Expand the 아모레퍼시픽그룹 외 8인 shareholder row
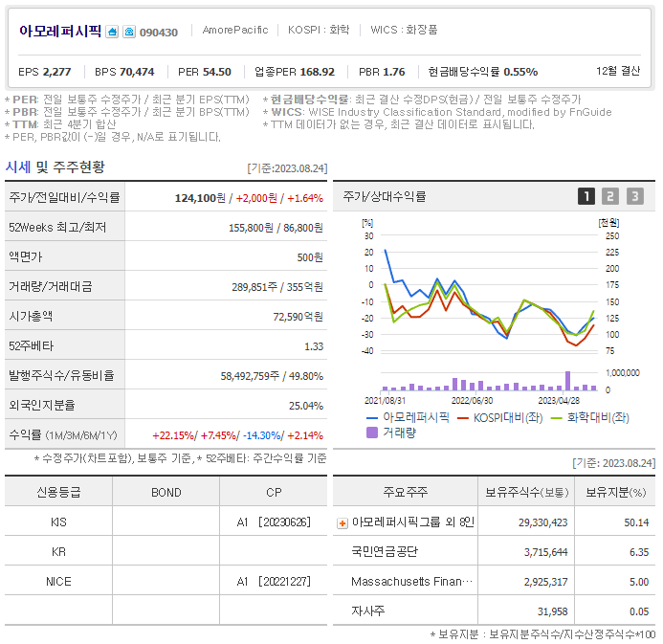Viewport: 663px width, 644px height. [343, 523]
